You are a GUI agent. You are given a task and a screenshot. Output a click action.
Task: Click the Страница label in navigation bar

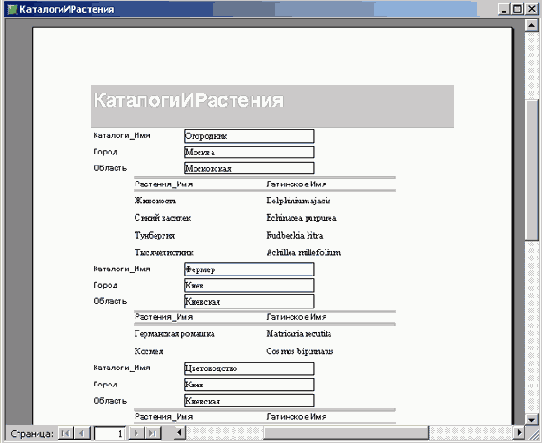click(x=32, y=433)
